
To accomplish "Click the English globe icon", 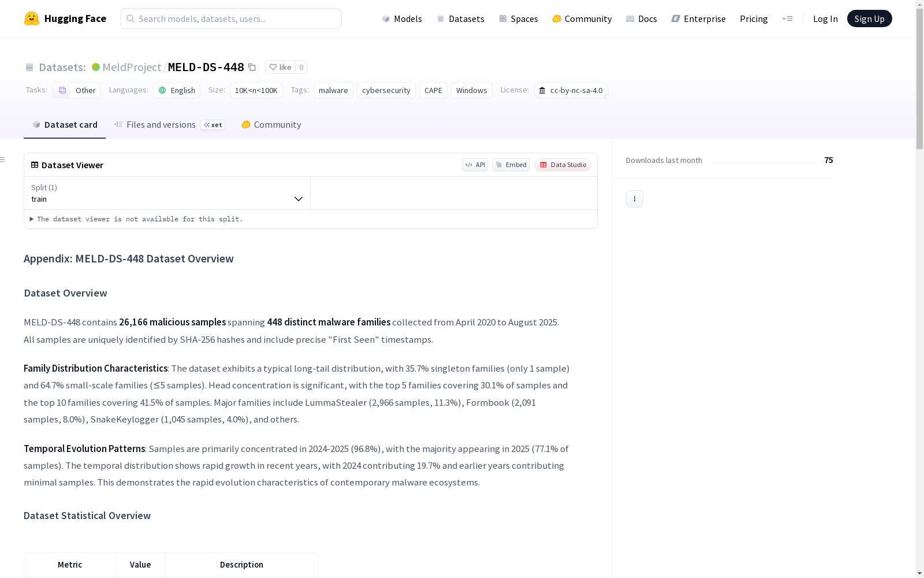I will (162, 90).
